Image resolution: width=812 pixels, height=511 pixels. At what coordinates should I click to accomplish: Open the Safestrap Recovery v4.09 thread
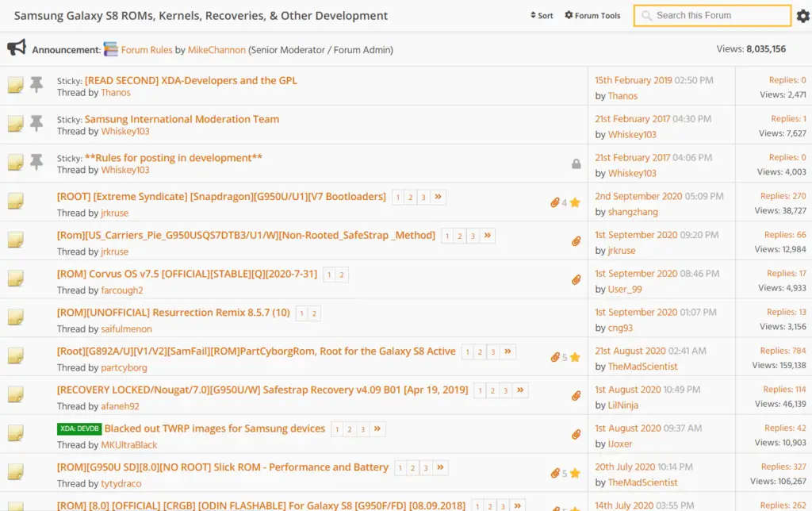point(262,390)
